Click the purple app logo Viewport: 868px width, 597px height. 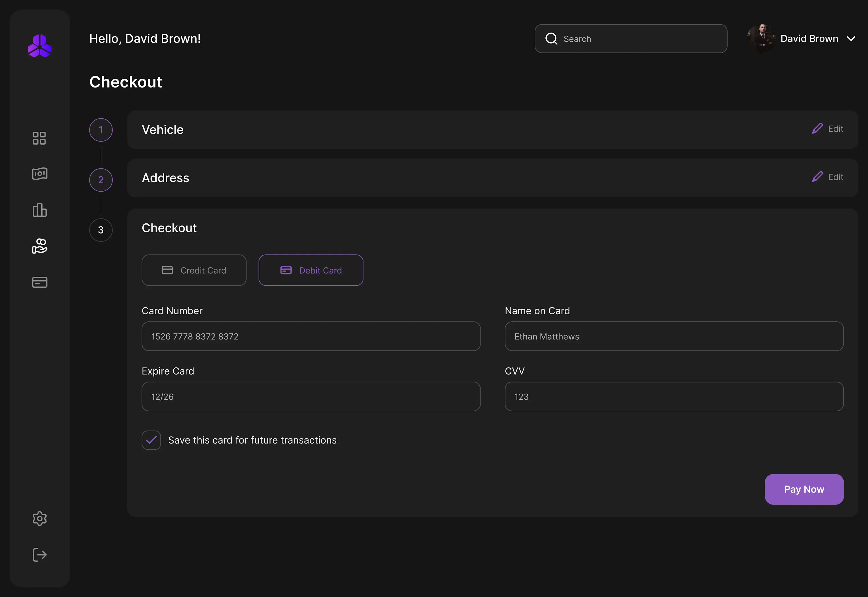(x=40, y=46)
